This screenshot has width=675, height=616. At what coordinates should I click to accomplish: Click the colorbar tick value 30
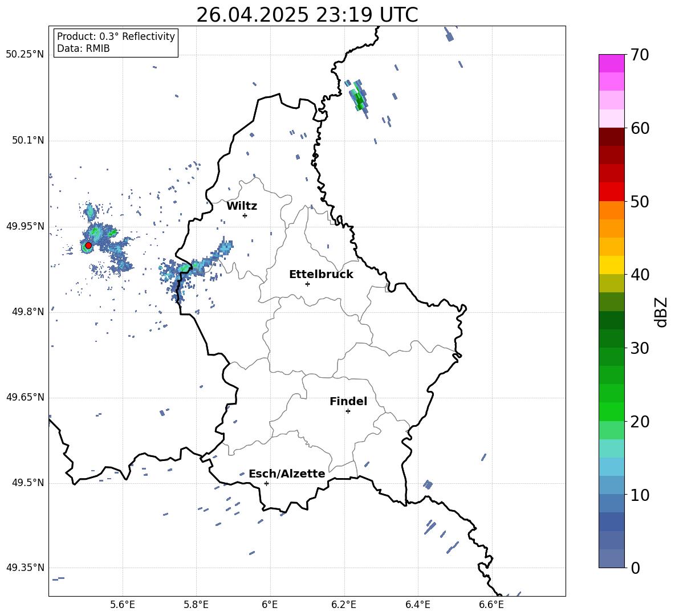640,348
